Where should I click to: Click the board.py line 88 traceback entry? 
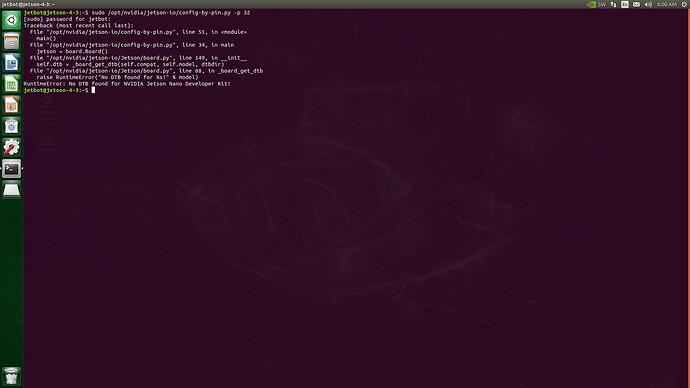tap(147, 71)
